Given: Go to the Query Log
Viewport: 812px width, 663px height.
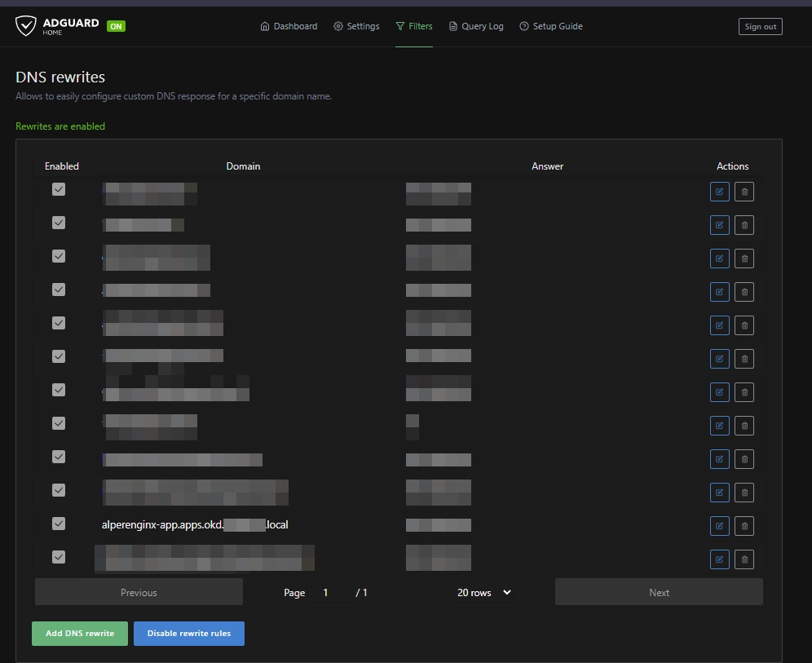Looking at the screenshot, I should tap(476, 26).
